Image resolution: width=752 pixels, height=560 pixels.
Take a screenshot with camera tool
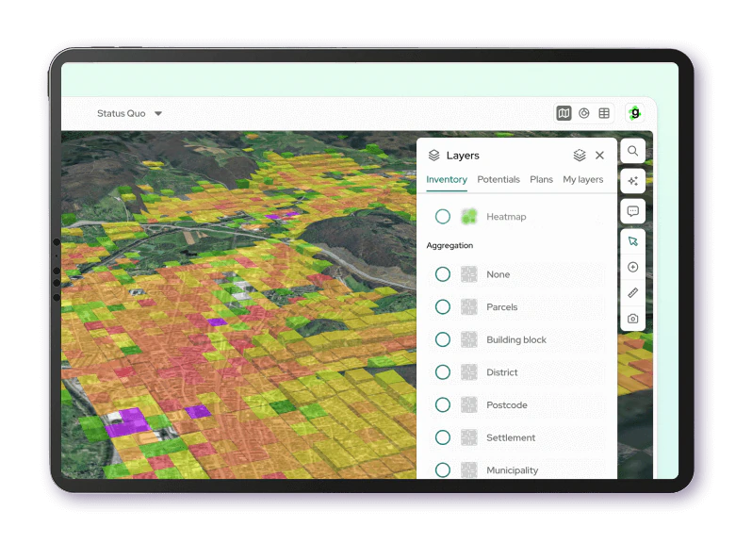(x=632, y=319)
